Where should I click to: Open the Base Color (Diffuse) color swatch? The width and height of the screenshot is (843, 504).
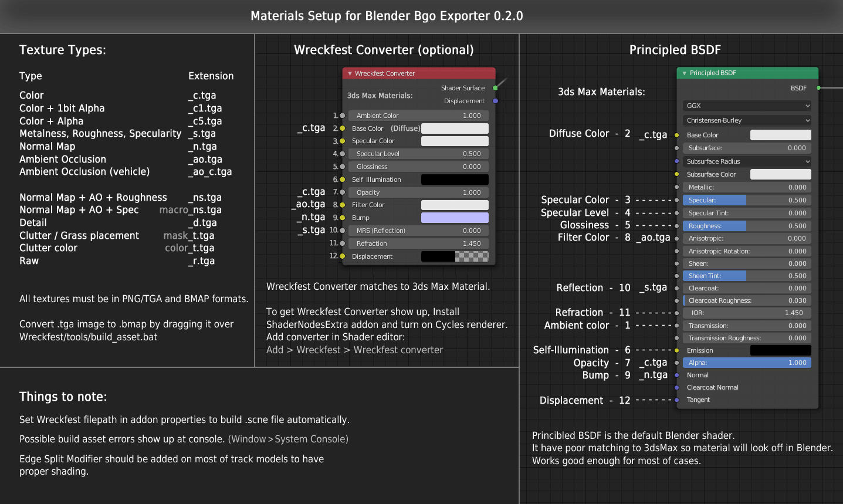click(x=455, y=128)
